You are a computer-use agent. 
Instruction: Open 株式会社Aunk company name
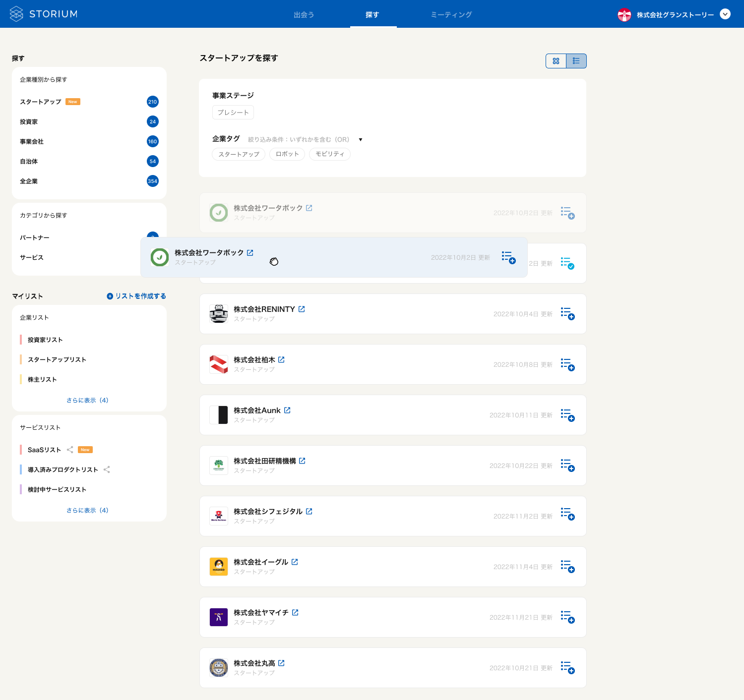257,410
